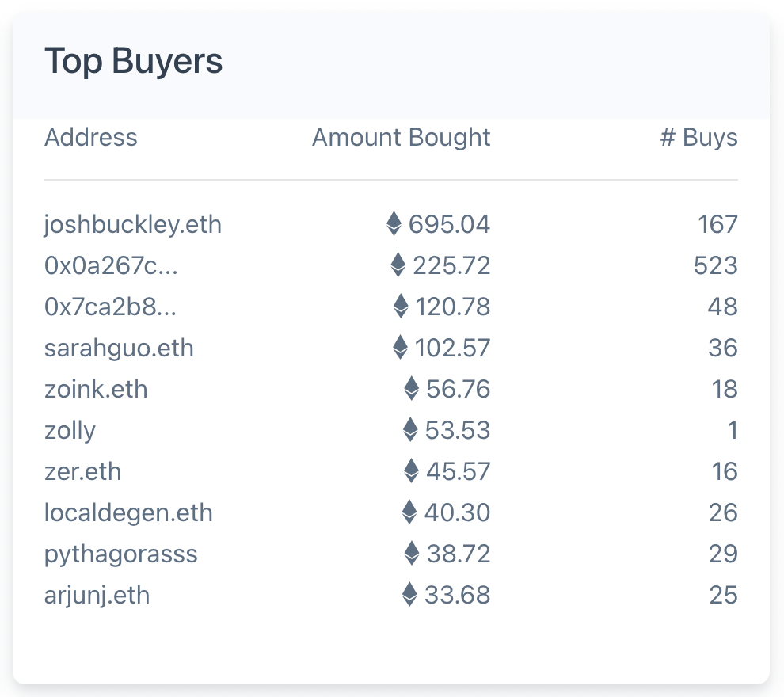Click the Ethereum icon beside 53.53
The width and height of the screenshot is (784, 697).
(x=410, y=429)
